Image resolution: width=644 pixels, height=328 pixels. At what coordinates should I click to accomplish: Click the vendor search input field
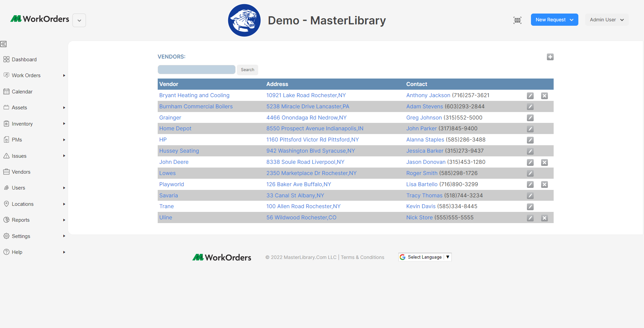(x=197, y=70)
